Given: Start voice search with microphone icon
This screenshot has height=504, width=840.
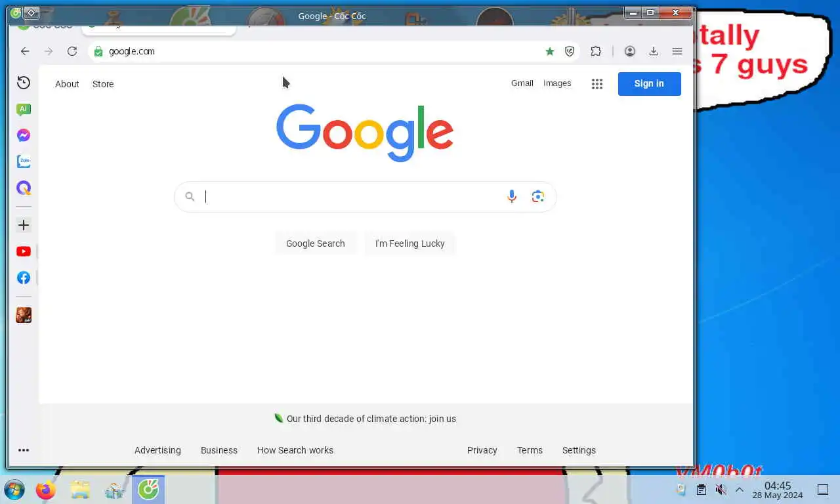Looking at the screenshot, I should tap(512, 196).
